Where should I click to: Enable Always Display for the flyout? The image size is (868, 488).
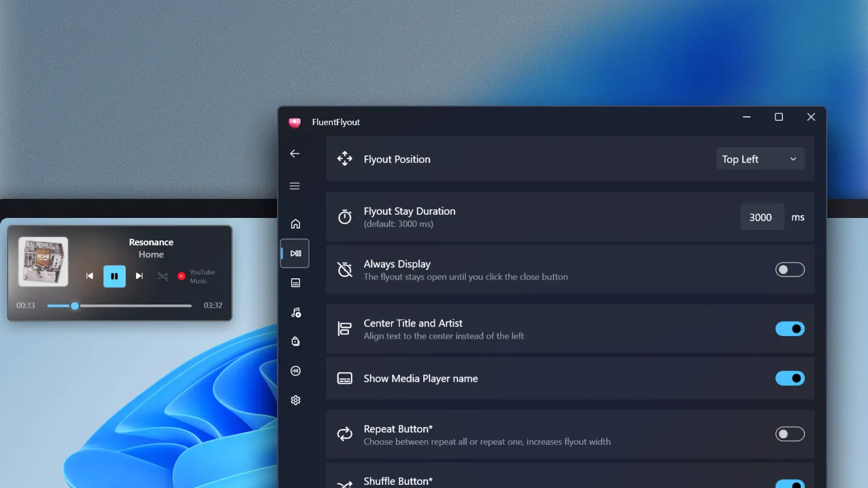789,269
